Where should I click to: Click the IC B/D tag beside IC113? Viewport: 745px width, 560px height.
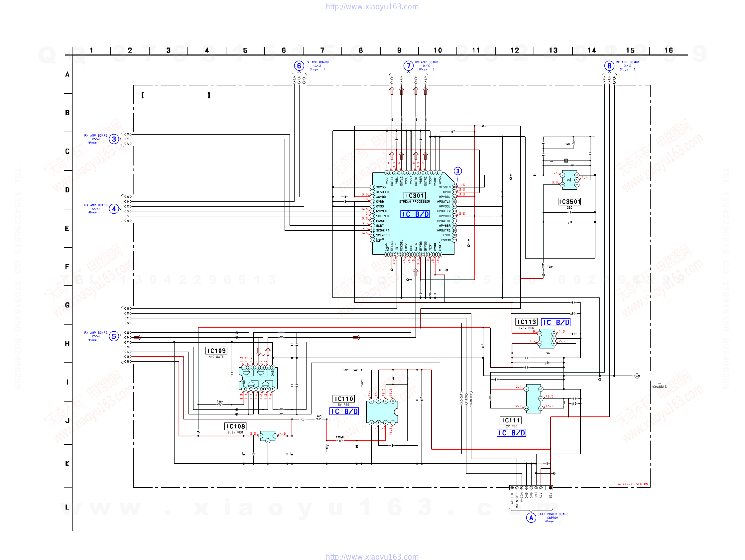point(556,322)
